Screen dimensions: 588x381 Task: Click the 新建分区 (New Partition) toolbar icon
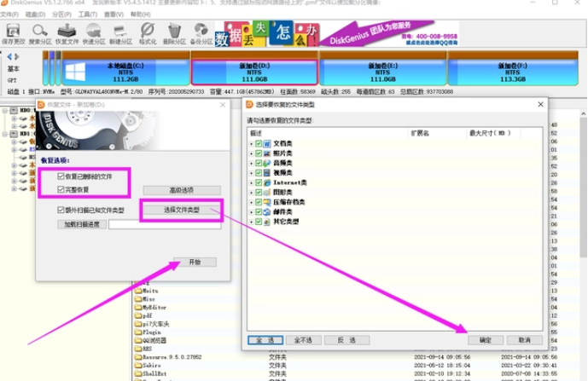click(x=120, y=33)
